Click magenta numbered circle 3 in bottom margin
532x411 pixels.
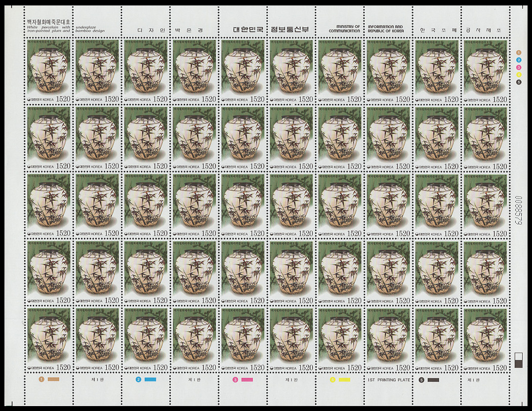pos(235,380)
